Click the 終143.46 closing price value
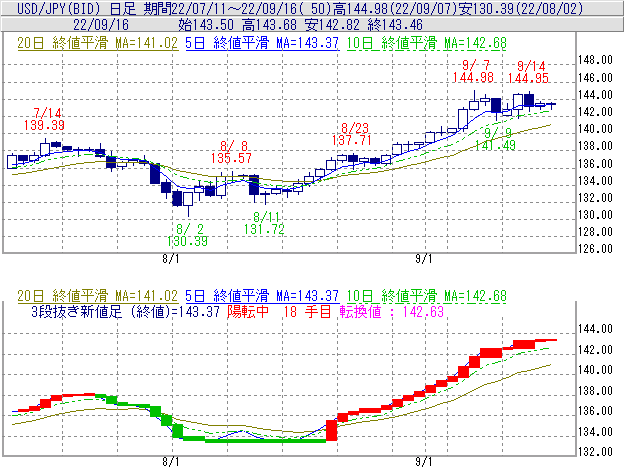 pos(395,25)
